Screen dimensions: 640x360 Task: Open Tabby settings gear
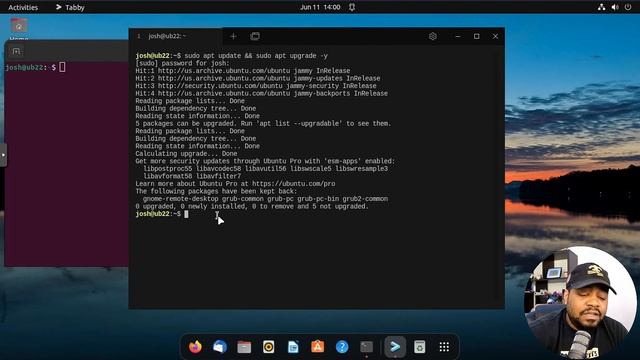point(433,36)
